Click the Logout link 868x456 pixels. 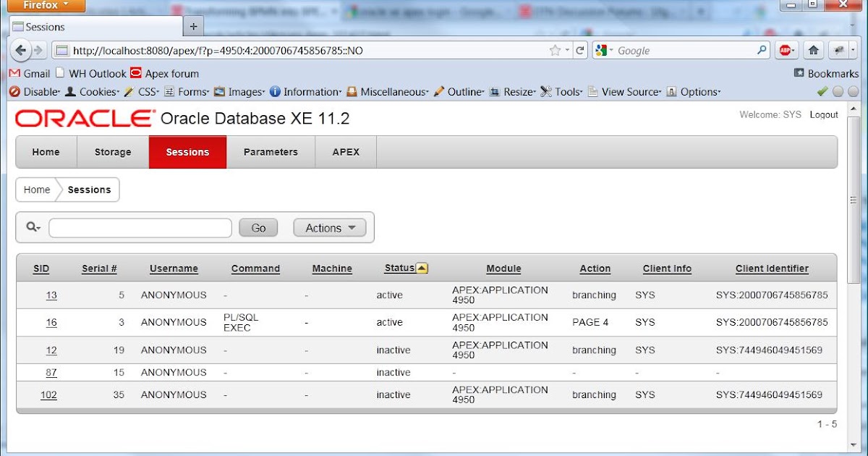click(x=824, y=115)
